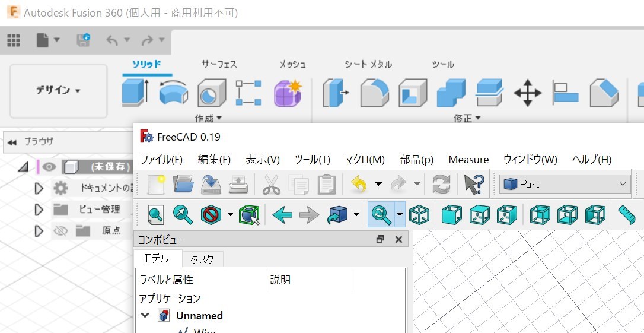Screen dimensions: 644x333
Task: Open the draw style dropdown arrow
Action: (231, 215)
